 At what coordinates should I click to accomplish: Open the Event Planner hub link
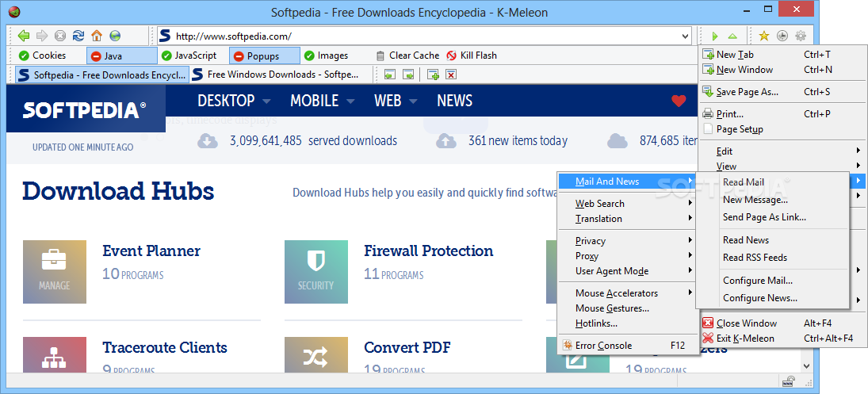point(151,251)
